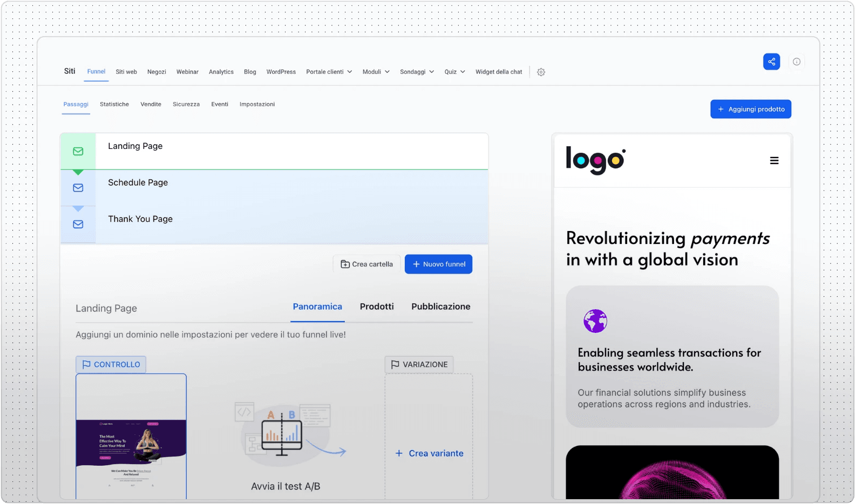
Task: Switch to the Prodotti tab
Action: point(377,307)
